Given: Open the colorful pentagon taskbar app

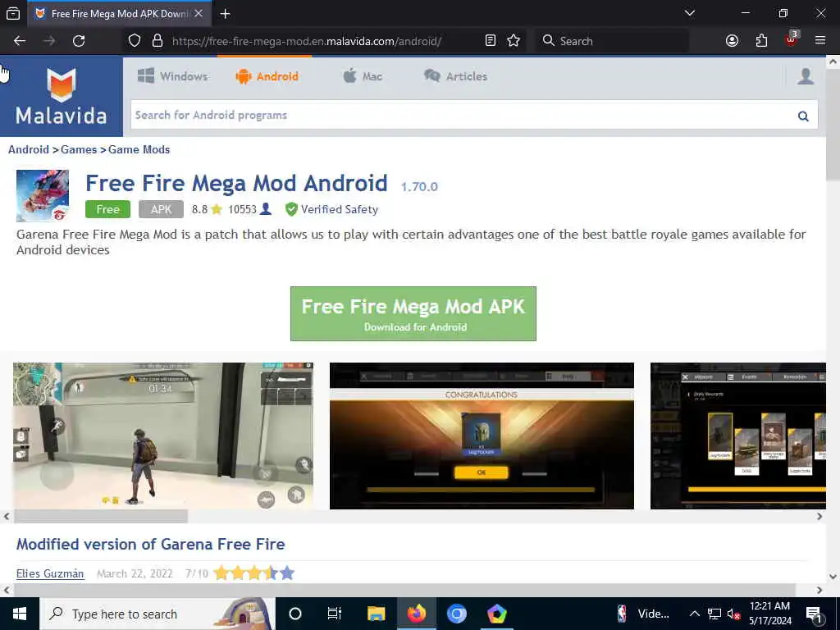Looking at the screenshot, I should [496, 614].
